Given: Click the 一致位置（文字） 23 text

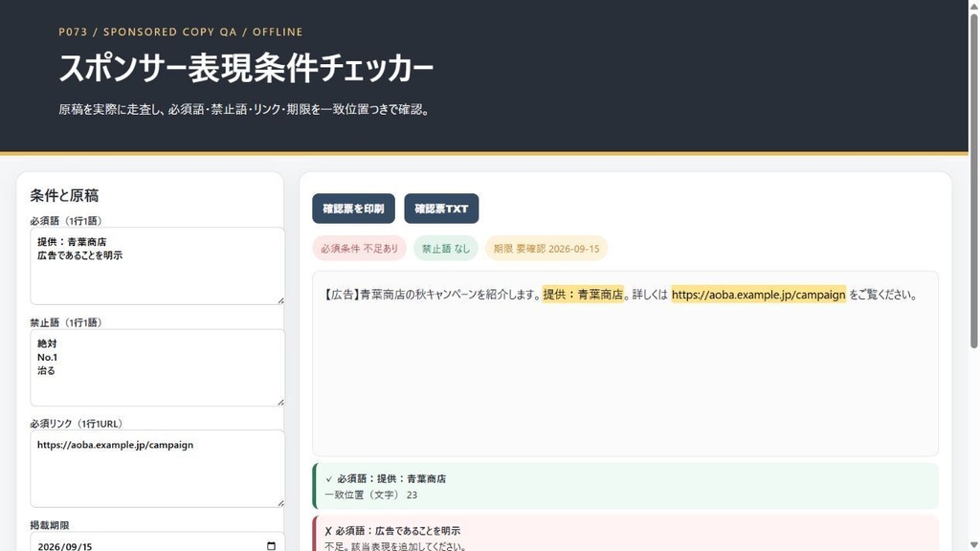Looking at the screenshot, I should (370, 495).
